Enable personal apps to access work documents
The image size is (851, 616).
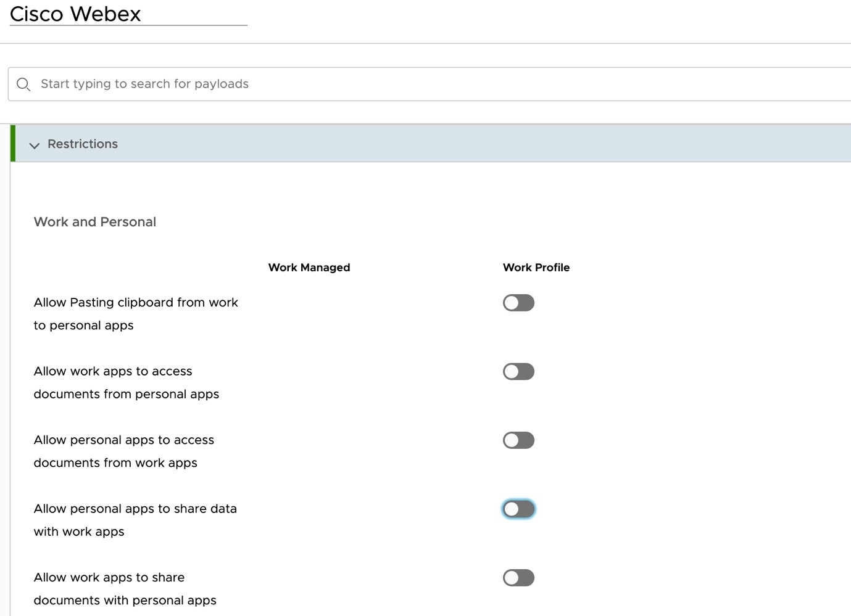[518, 440]
